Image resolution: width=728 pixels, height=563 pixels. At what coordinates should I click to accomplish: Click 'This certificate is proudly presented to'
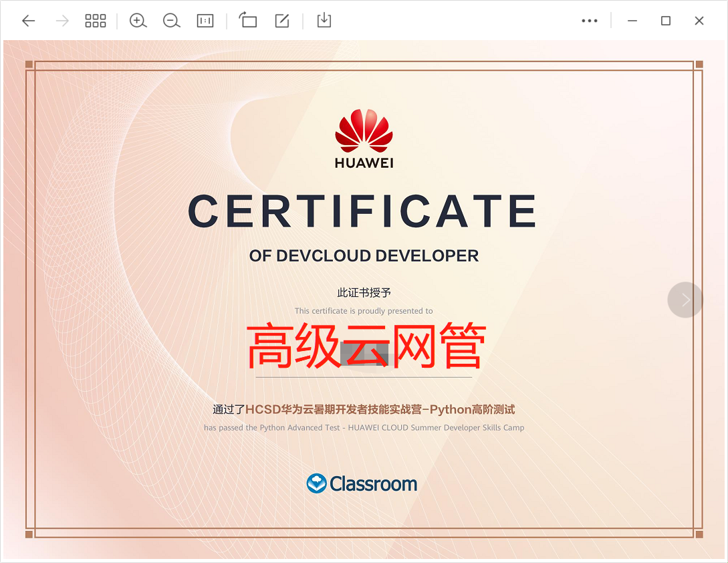click(x=364, y=311)
